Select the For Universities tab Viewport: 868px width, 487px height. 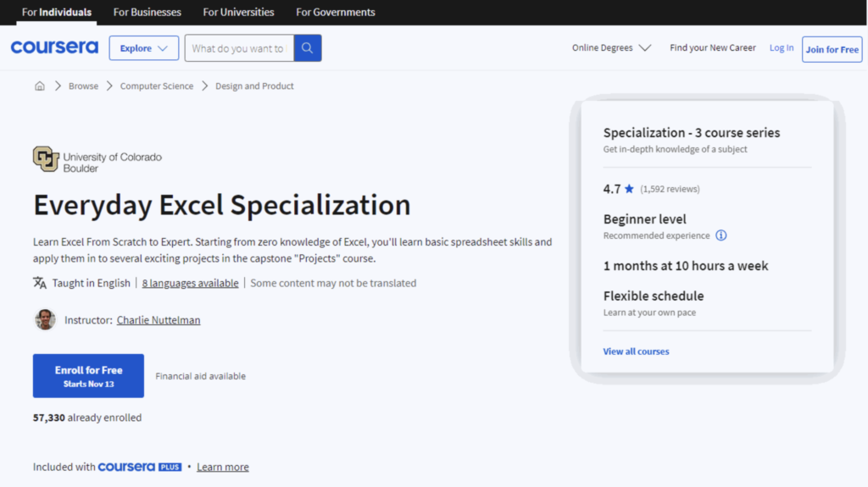click(238, 12)
